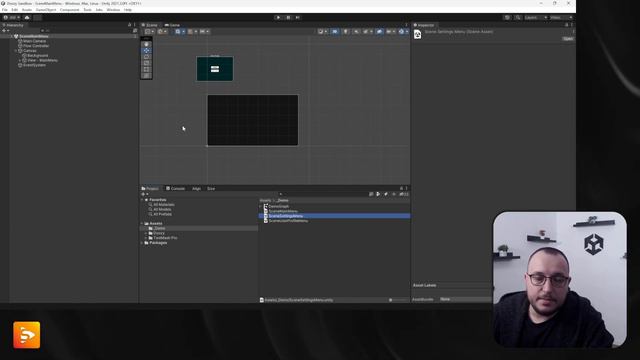640x360 pixels.
Task: Expand the View - MainMenu object
Action: tap(20, 60)
